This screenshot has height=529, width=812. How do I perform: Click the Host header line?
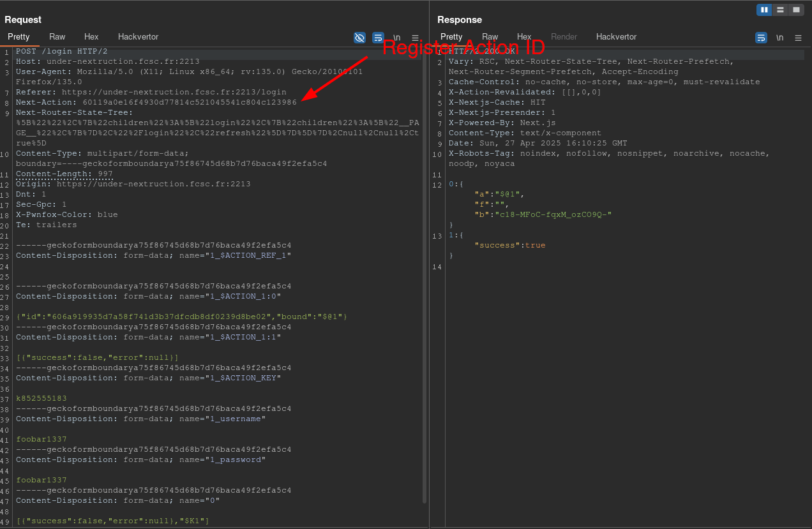tap(108, 61)
